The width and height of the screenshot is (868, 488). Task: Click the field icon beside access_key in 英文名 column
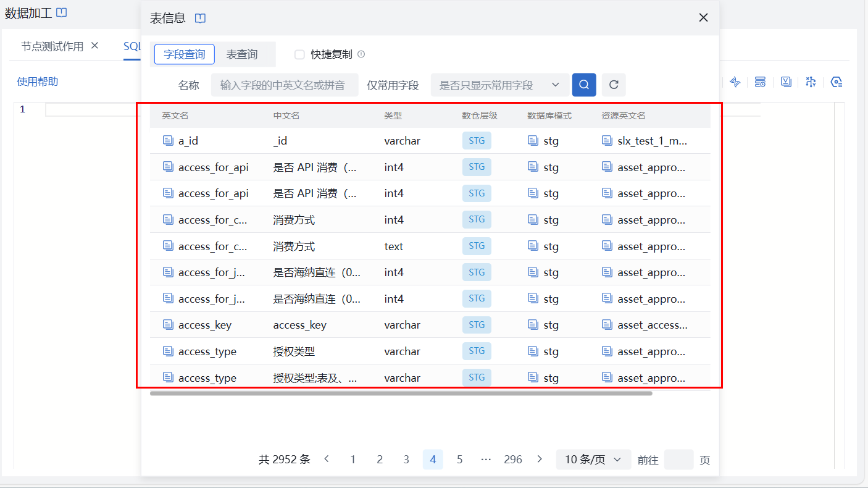click(168, 325)
